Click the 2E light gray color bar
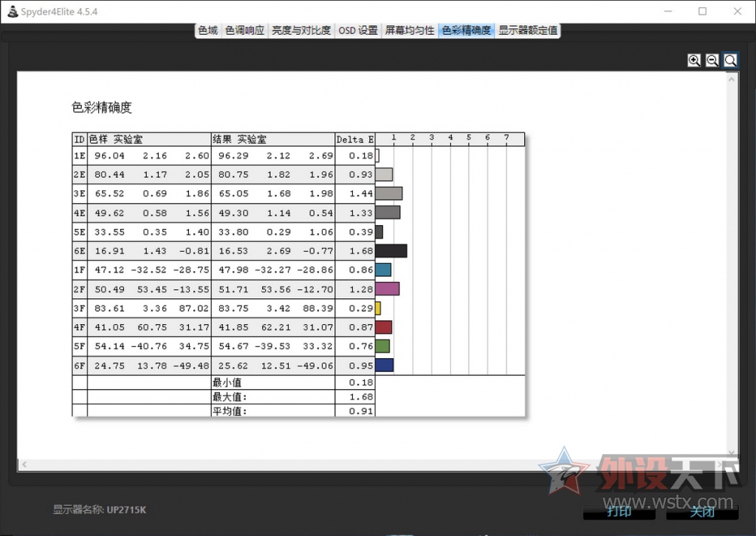 point(384,174)
